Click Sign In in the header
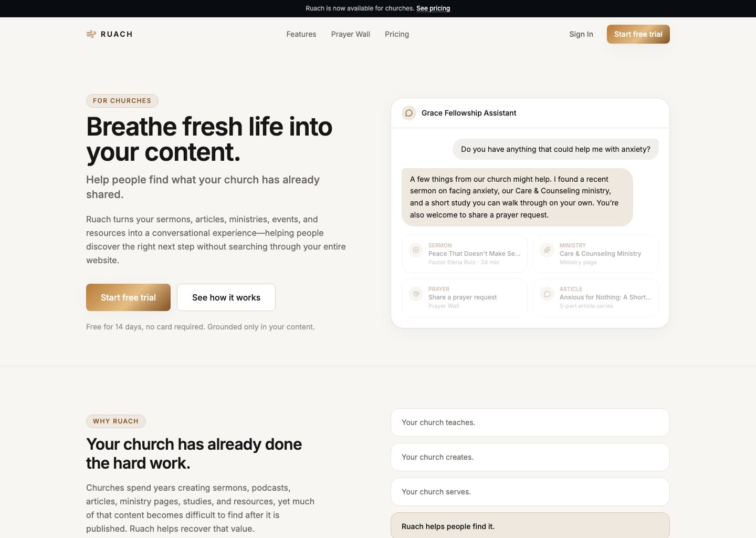Screen dimensions: 756x538 point(581,34)
